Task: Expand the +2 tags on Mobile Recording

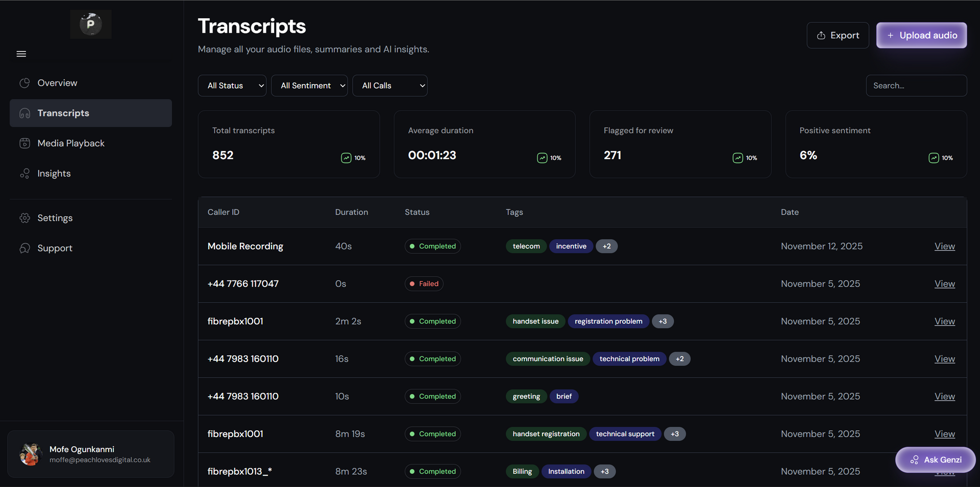Action: pos(606,246)
